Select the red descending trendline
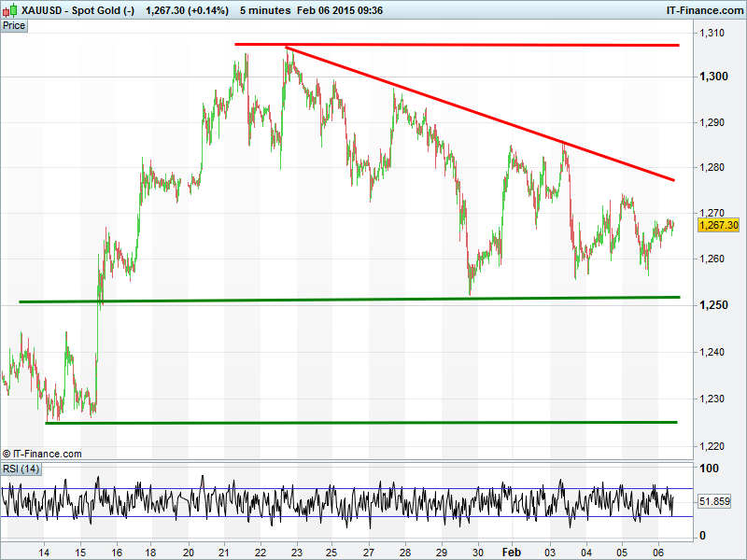Image resolution: width=747 pixels, height=560 pixels. click(x=480, y=113)
